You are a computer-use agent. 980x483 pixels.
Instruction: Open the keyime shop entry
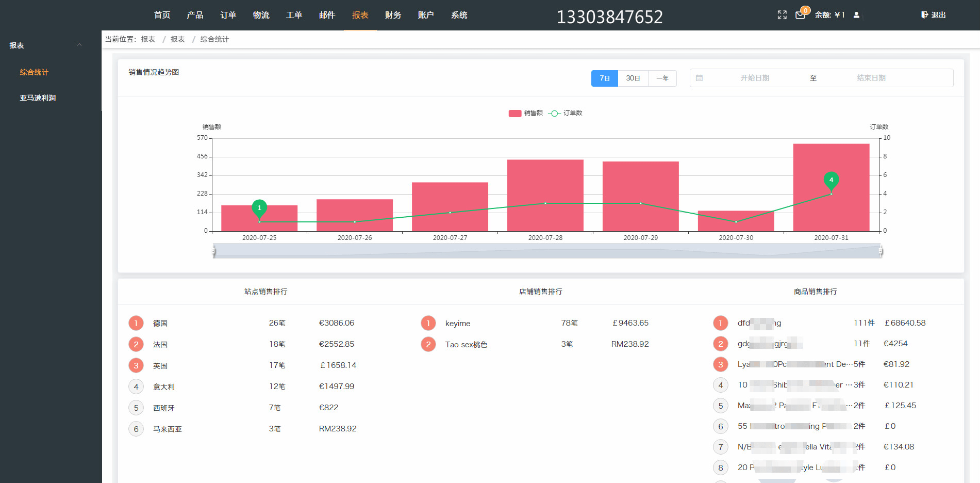pos(458,323)
